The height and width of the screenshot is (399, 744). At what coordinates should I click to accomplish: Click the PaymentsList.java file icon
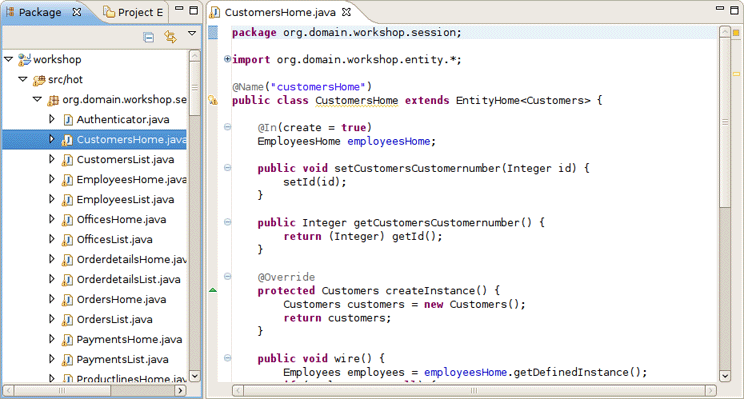[x=67, y=359]
